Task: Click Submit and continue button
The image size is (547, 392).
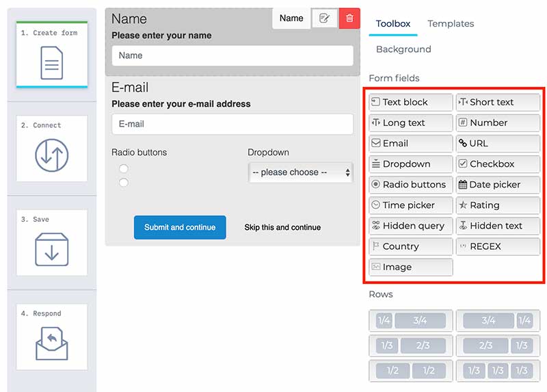Action: (x=180, y=228)
